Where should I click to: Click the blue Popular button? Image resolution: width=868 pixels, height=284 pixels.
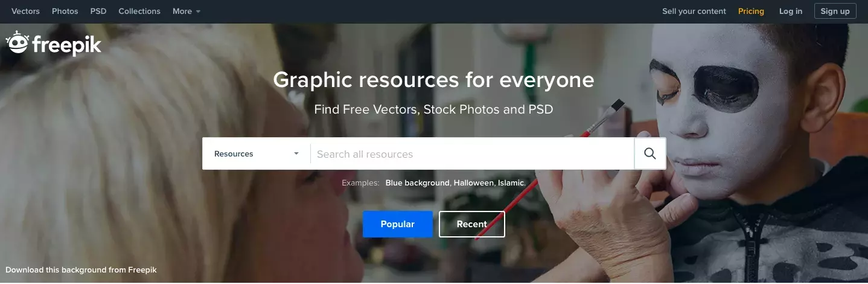coord(398,224)
